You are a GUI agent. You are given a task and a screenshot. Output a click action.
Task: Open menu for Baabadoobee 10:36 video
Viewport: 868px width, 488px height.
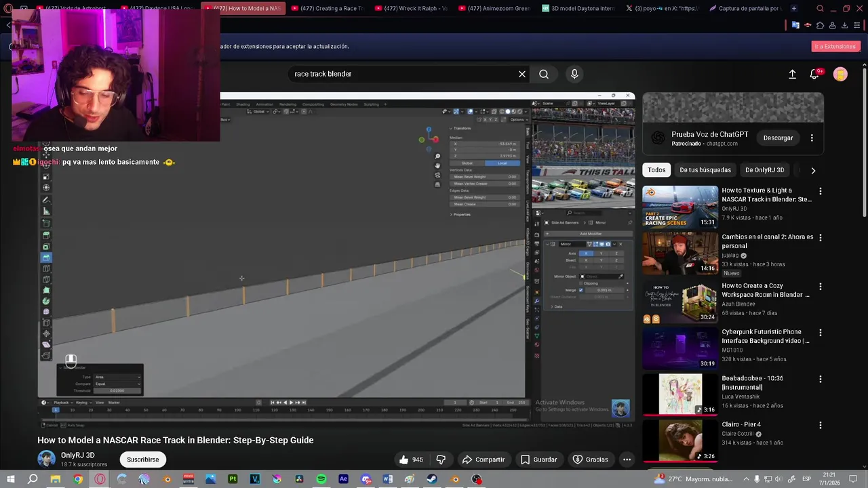click(x=821, y=380)
